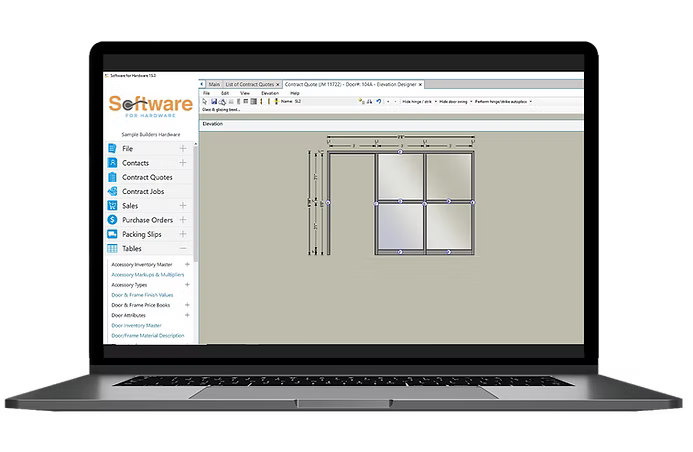The width and height of the screenshot is (693, 452).
Task: Expand the Sales sidebar section
Action: click(x=183, y=205)
